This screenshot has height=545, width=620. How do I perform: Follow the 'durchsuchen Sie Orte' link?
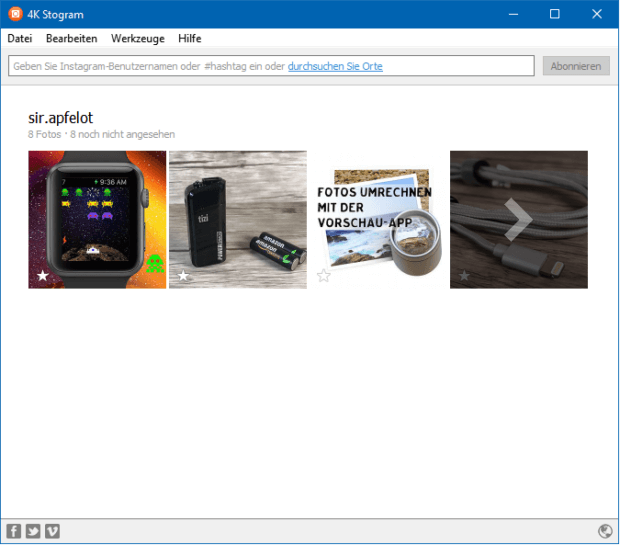click(335, 66)
